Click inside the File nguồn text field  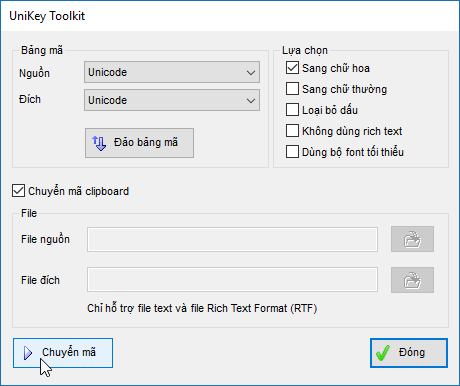pyautogui.click(x=232, y=239)
